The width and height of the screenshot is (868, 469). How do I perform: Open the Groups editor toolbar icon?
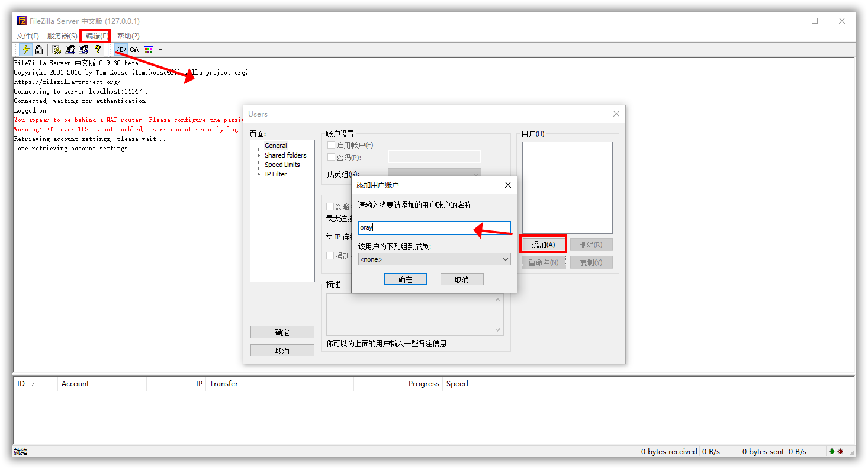(84, 50)
